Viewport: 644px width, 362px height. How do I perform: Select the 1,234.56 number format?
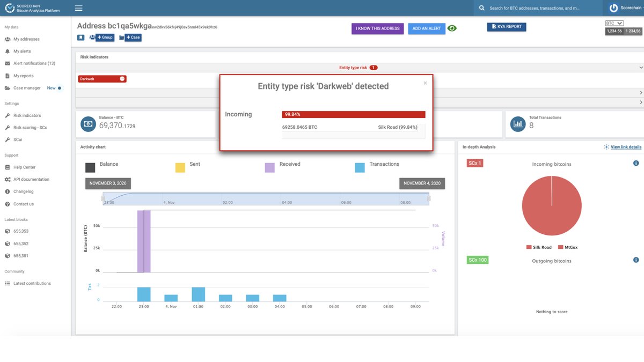pos(614,31)
